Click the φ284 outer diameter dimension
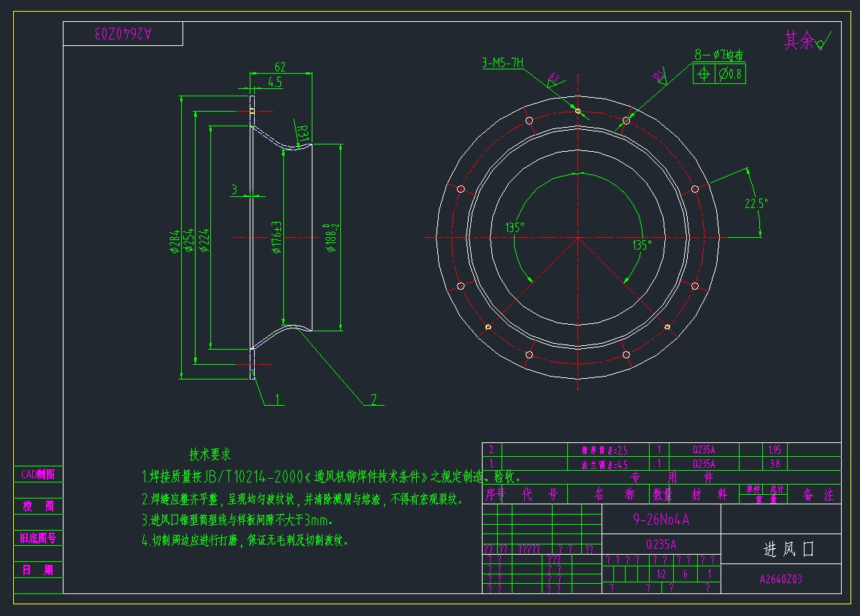Image resolution: width=860 pixels, height=616 pixels. [174, 241]
